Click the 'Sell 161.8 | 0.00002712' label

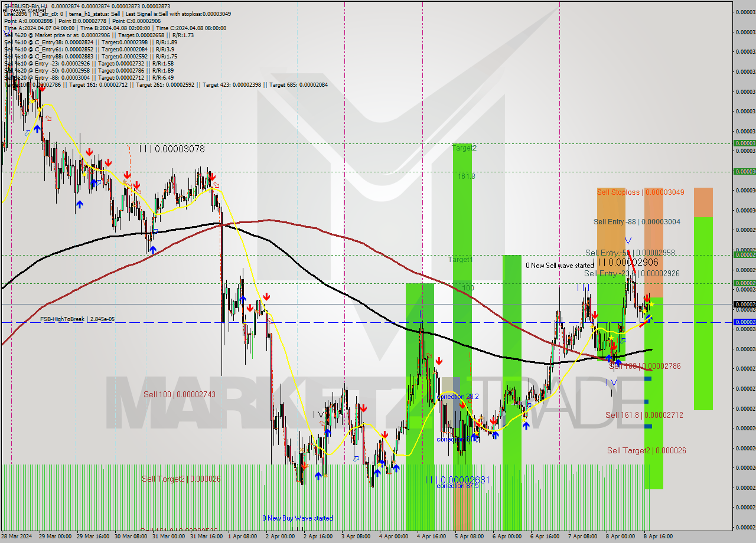coord(644,416)
